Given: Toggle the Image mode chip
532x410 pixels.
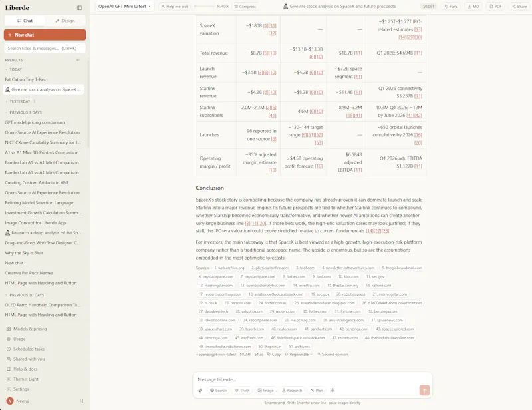Looking at the screenshot, I should pyautogui.click(x=265, y=390).
